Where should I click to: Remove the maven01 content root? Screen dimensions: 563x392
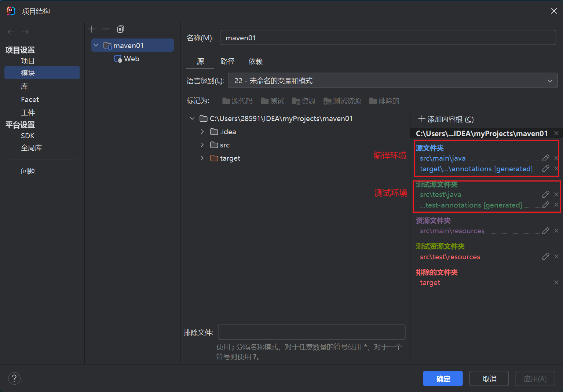[556, 133]
